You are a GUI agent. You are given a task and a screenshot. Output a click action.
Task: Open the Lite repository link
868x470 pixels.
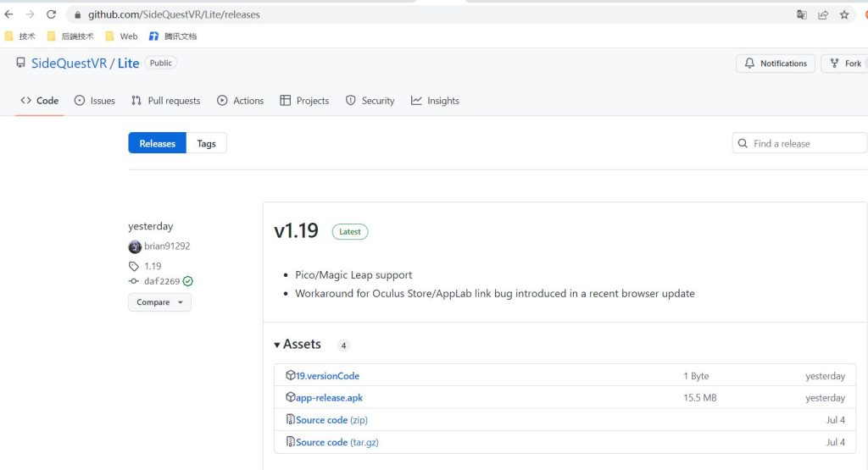tap(129, 63)
